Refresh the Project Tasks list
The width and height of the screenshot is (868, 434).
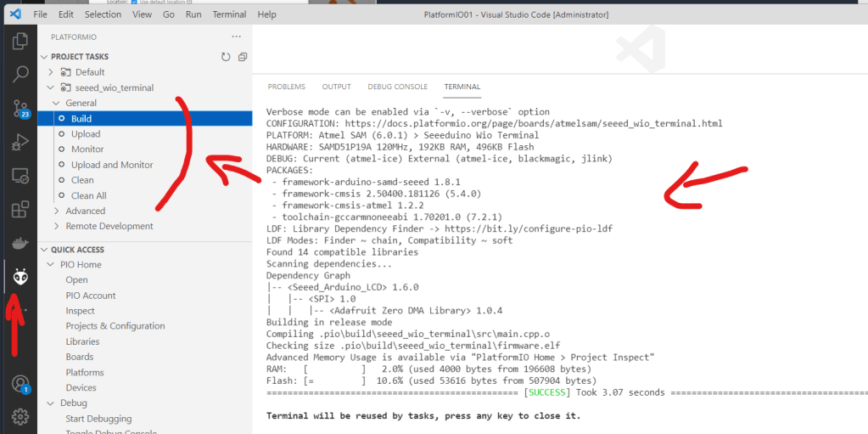(226, 57)
